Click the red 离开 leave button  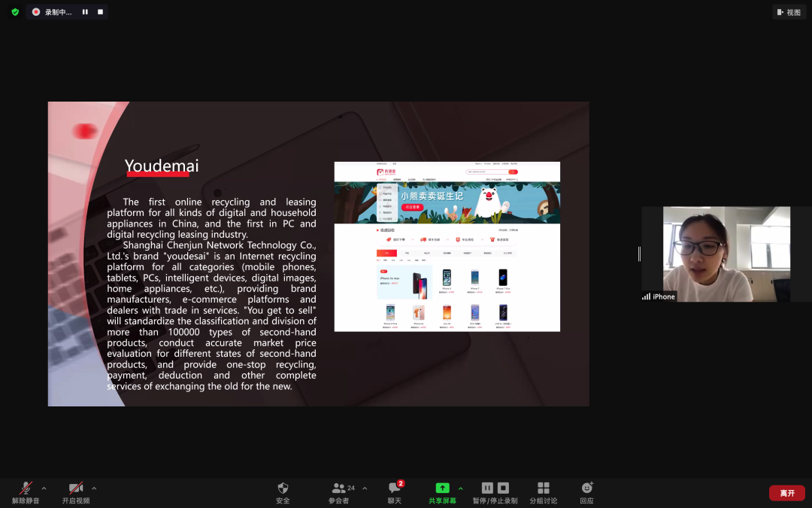coord(787,493)
